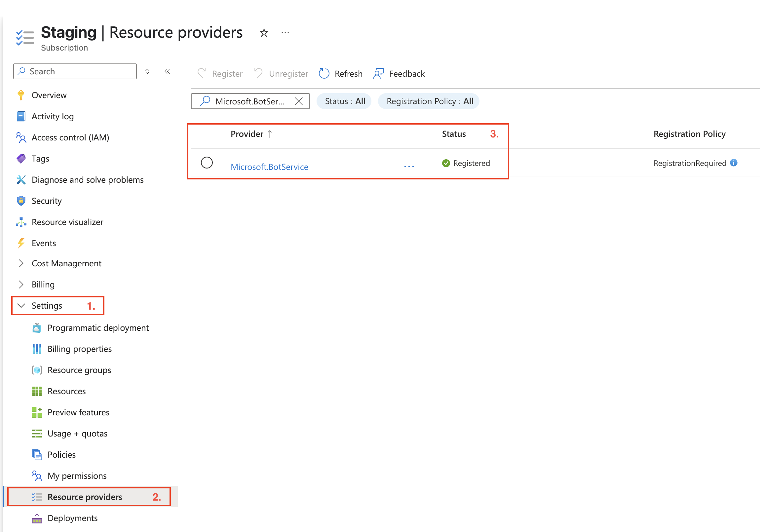The image size is (760, 532).
Task: Open Overview in the sidebar
Action: (x=49, y=95)
